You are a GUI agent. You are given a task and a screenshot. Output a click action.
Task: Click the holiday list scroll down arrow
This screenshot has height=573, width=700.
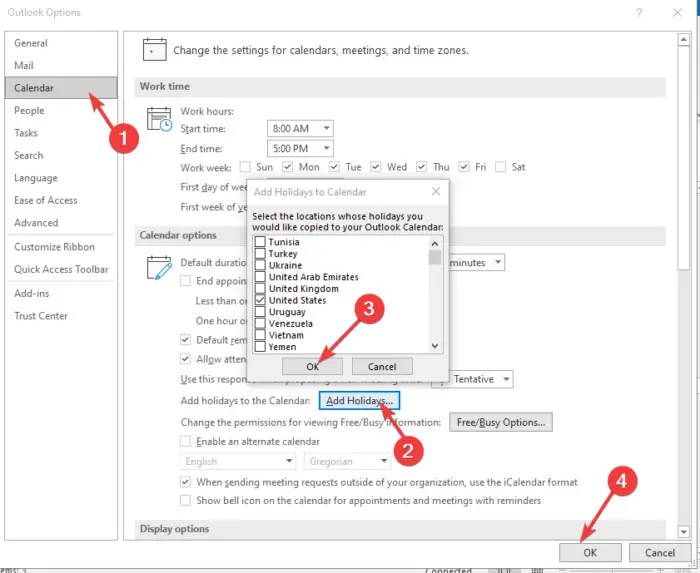[x=435, y=346]
